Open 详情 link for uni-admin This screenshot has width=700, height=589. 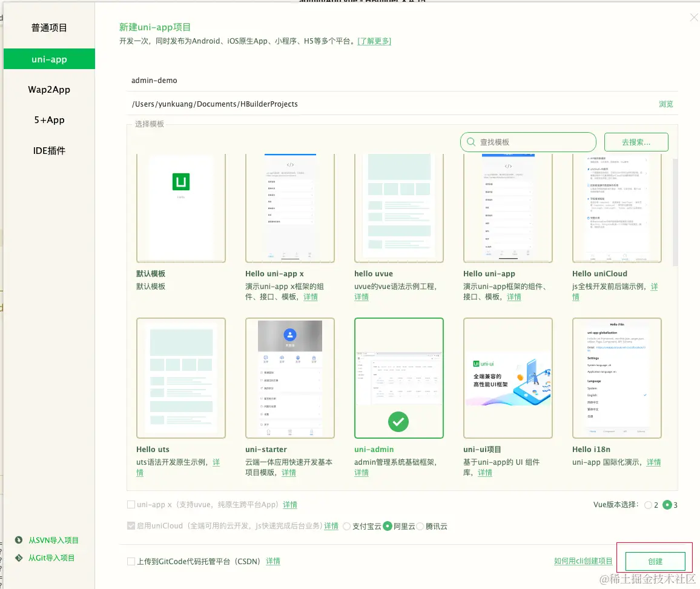coord(361,473)
